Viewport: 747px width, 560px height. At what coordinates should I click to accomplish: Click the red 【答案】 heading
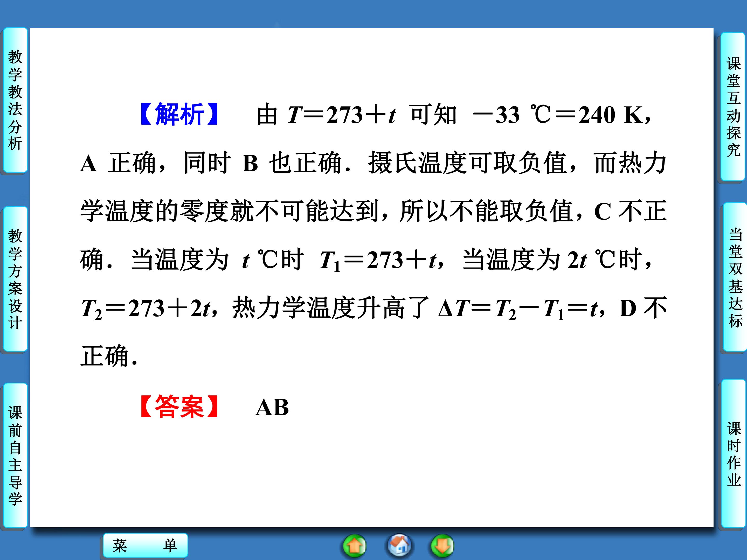[x=179, y=407]
